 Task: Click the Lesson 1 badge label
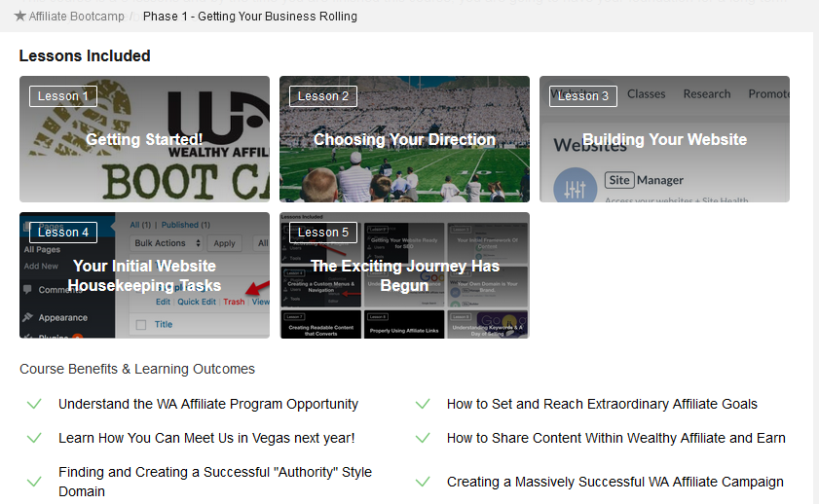point(63,96)
